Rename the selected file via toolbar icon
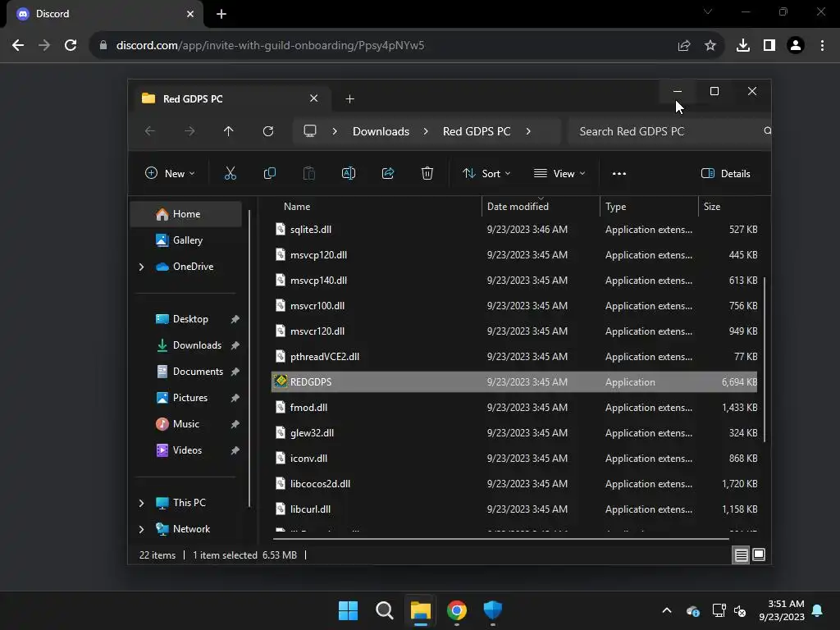The image size is (840, 630). point(348,173)
